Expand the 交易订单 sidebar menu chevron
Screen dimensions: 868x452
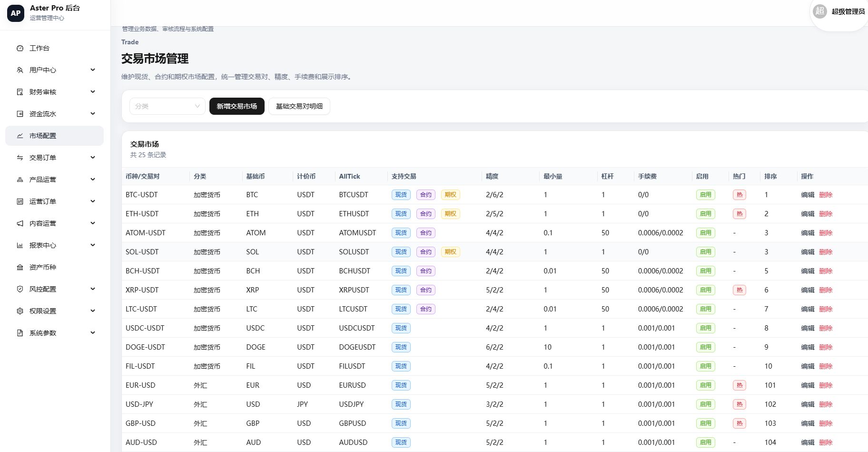[x=93, y=158]
